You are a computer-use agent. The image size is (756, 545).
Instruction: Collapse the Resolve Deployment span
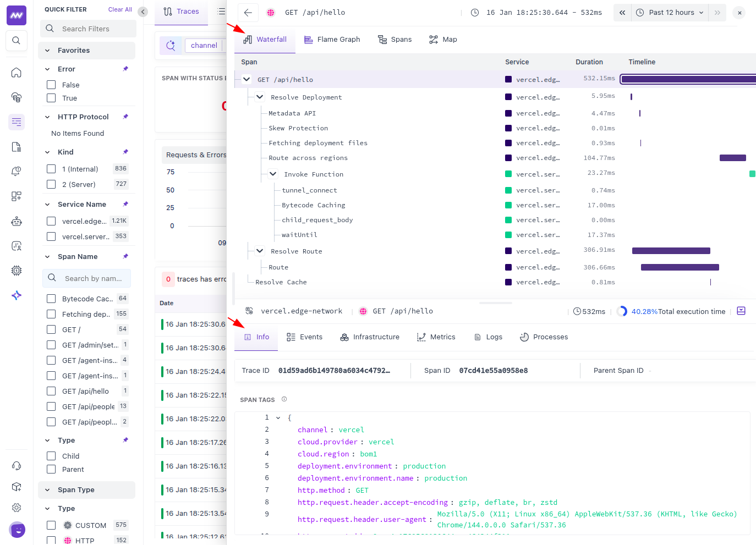point(260,97)
